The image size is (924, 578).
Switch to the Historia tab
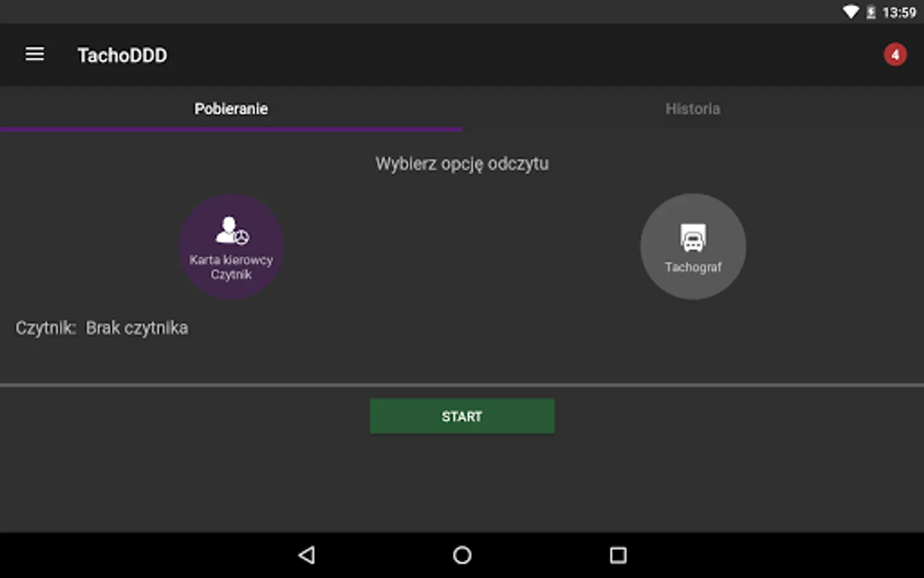693,109
